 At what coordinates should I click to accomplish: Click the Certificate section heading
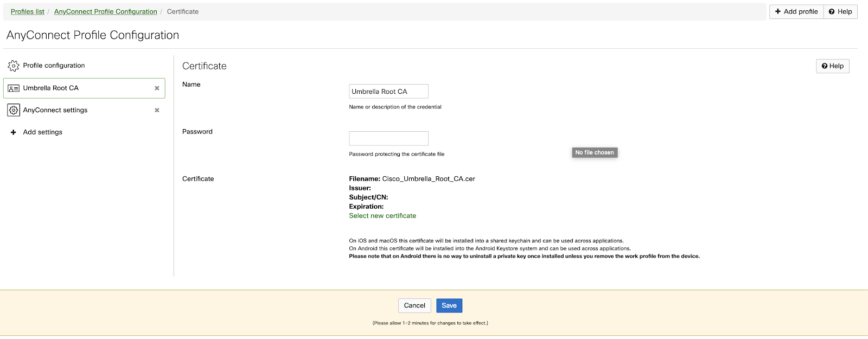pyautogui.click(x=205, y=66)
